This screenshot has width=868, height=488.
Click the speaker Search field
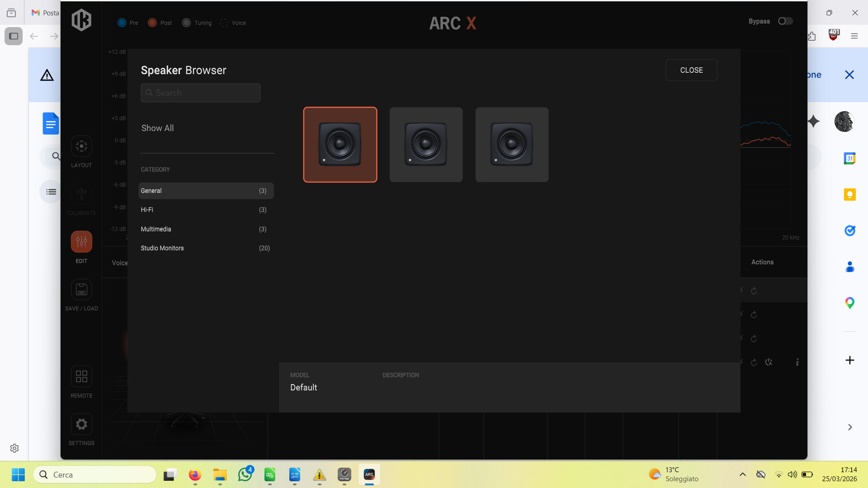click(x=201, y=93)
